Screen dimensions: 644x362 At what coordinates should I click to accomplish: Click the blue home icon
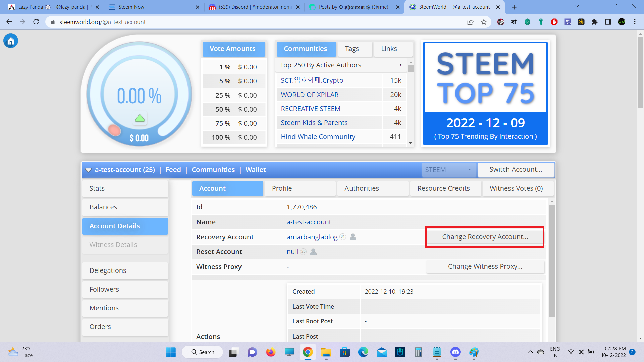[x=11, y=41]
